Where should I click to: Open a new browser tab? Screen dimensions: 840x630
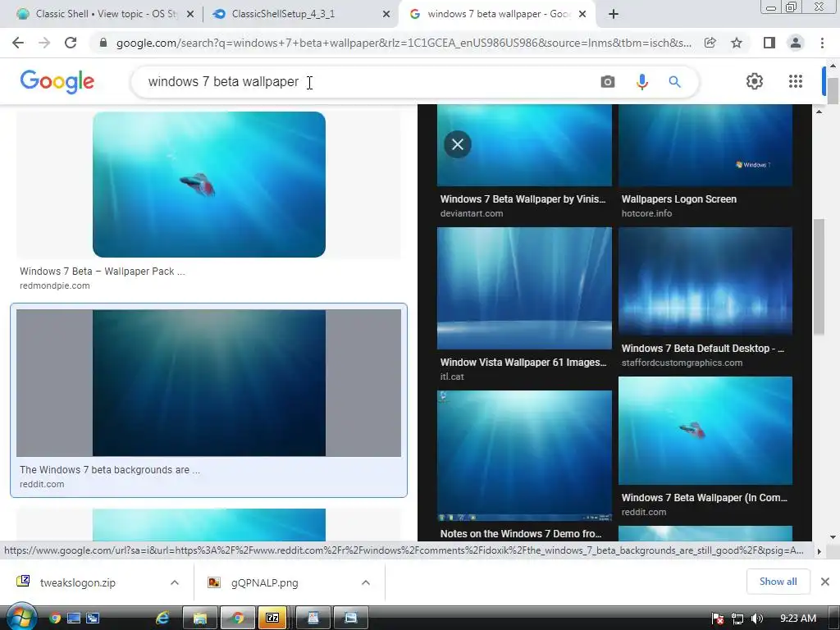pyautogui.click(x=614, y=14)
